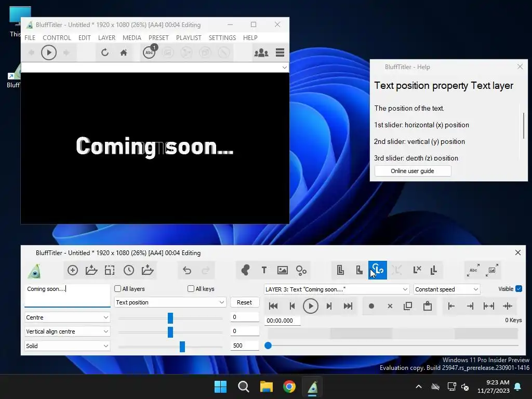Enable the All layers checkbox
The image size is (532, 399).
tap(118, 289)
